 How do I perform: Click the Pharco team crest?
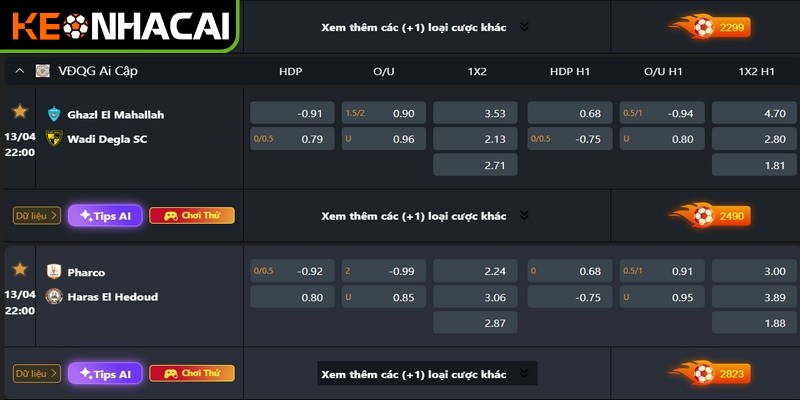click(54, 272)
